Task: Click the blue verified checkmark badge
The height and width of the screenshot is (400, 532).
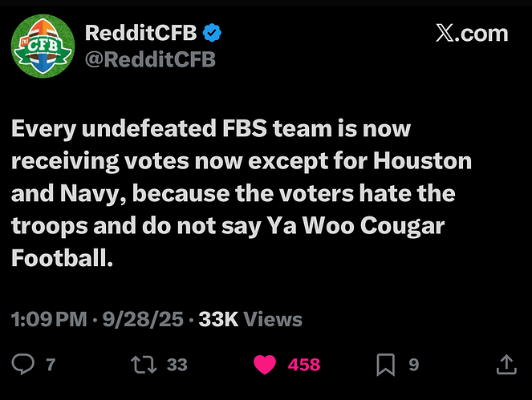Action: (213, 34)
